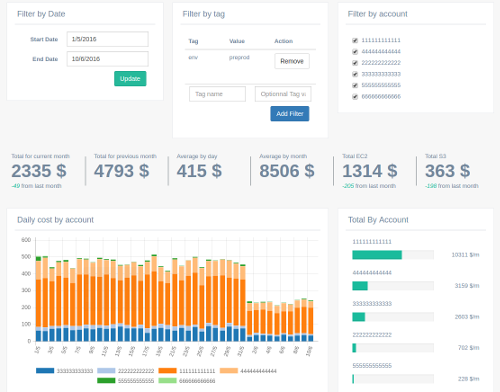Click the 600 y-axis label
This screenshot has width=500, height=392.
click(26, 240)
